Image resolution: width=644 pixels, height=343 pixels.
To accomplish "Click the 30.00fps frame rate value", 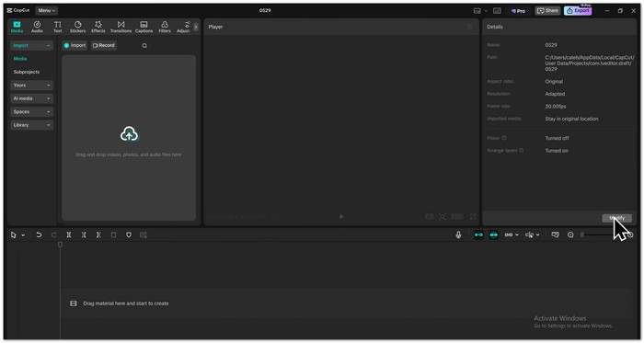I will tap(556, 107).
